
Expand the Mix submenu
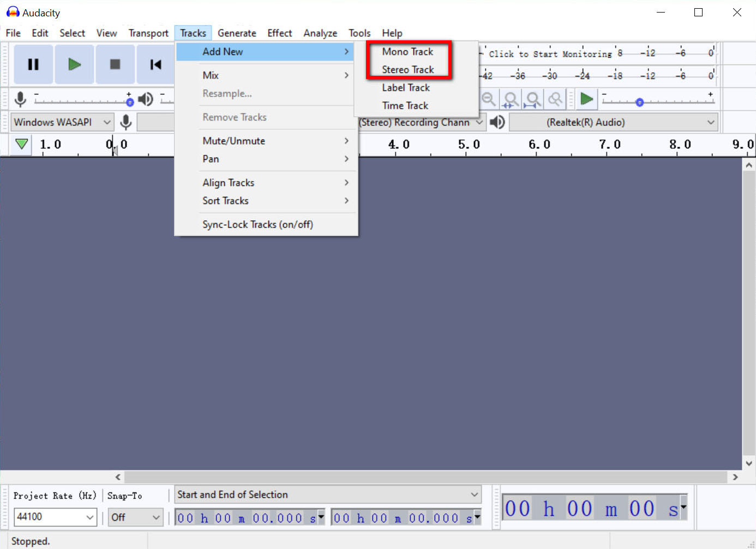(266, 75)
